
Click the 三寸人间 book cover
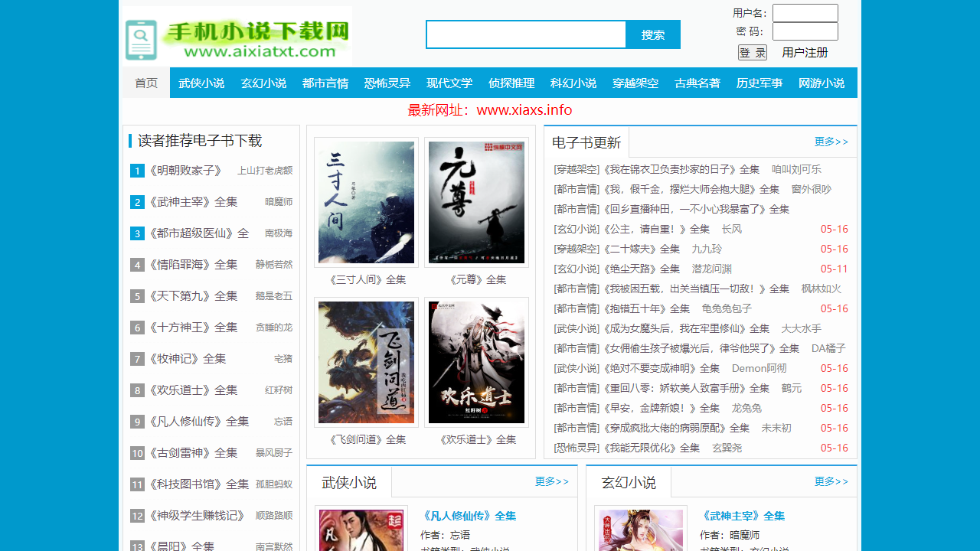366,202
